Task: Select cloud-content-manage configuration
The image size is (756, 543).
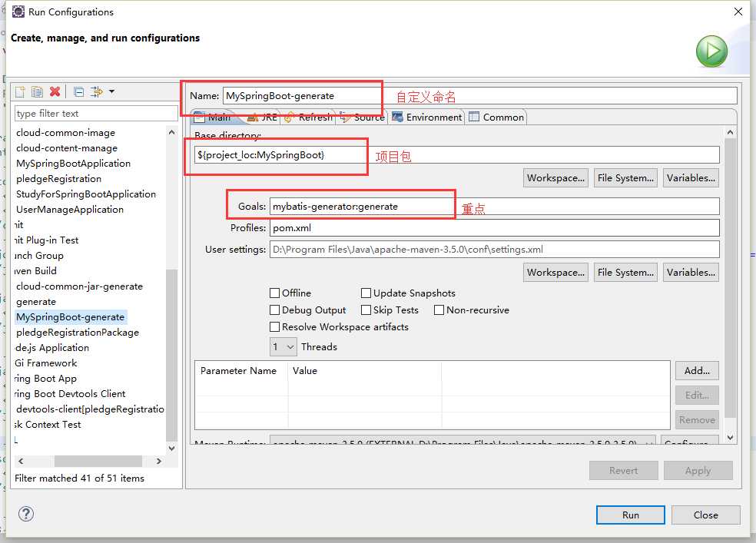Action: pos(67,148)
